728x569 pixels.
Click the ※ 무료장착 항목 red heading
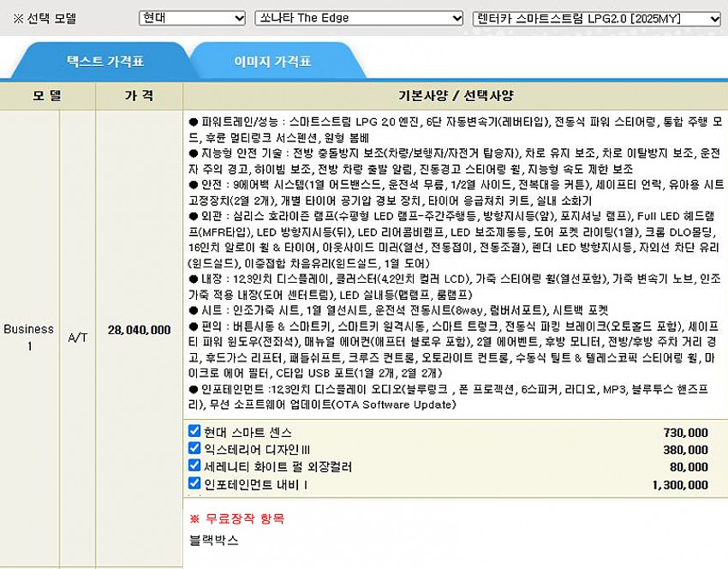point(236,518)
